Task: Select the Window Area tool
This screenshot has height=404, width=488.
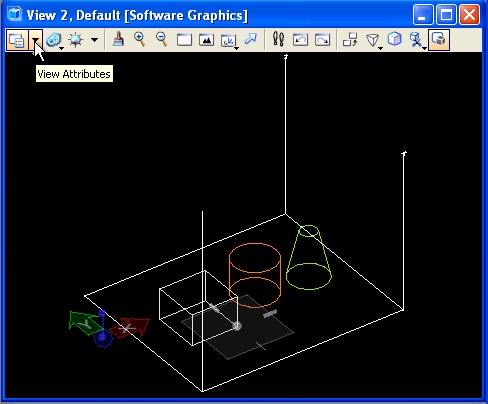Action: 184,40
